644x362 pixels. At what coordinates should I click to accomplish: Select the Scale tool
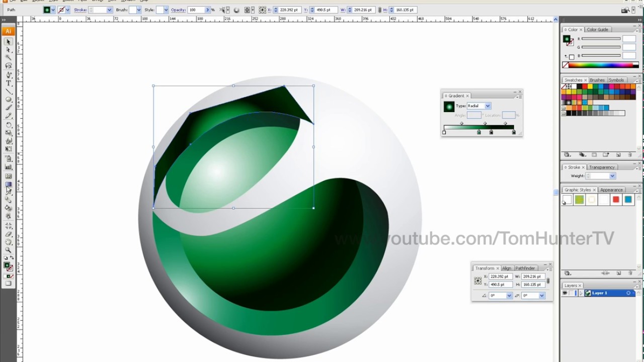(9, 133)
